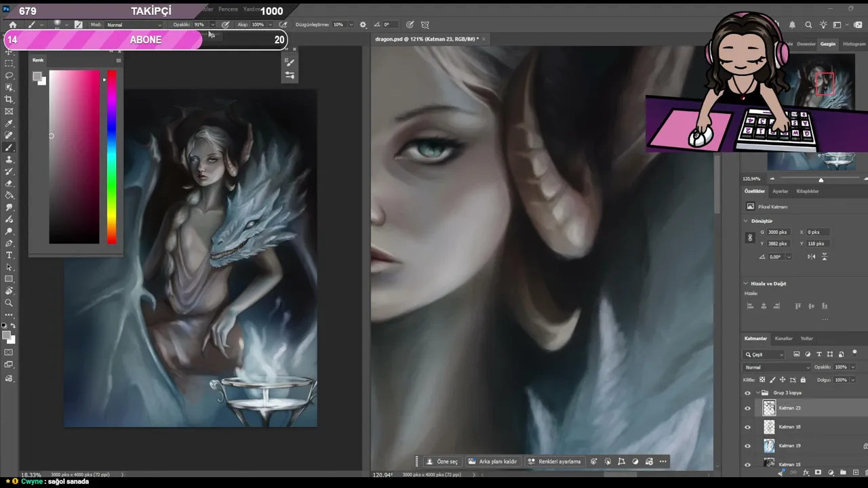The height and width of the screenshot is (488, 868).
Task: Select the Katman 23 layer thumbnail
Action: 769,408
